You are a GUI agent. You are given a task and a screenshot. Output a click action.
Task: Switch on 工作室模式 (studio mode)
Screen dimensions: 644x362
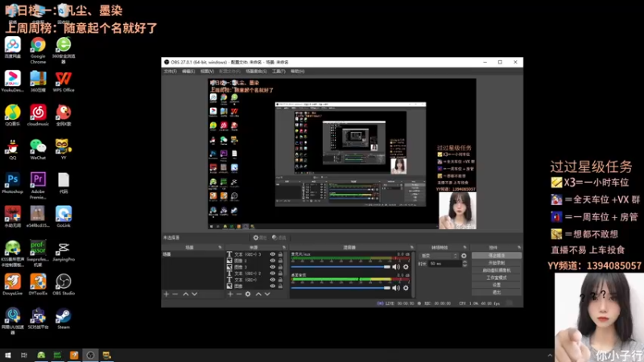pos(497,278)
